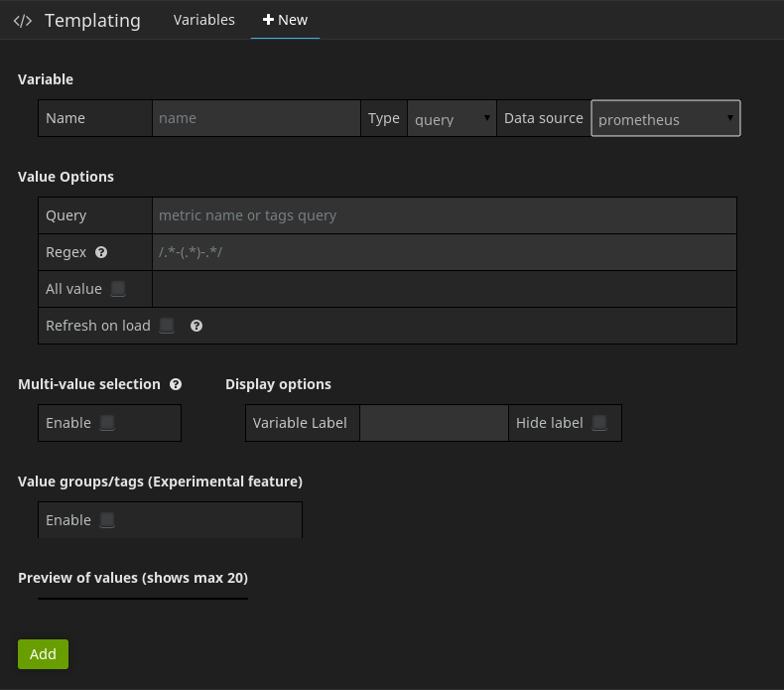Image resolution: width=784 pixels, height=690 pixels.
Task: Select the New tab
Action: pos(293,20)
